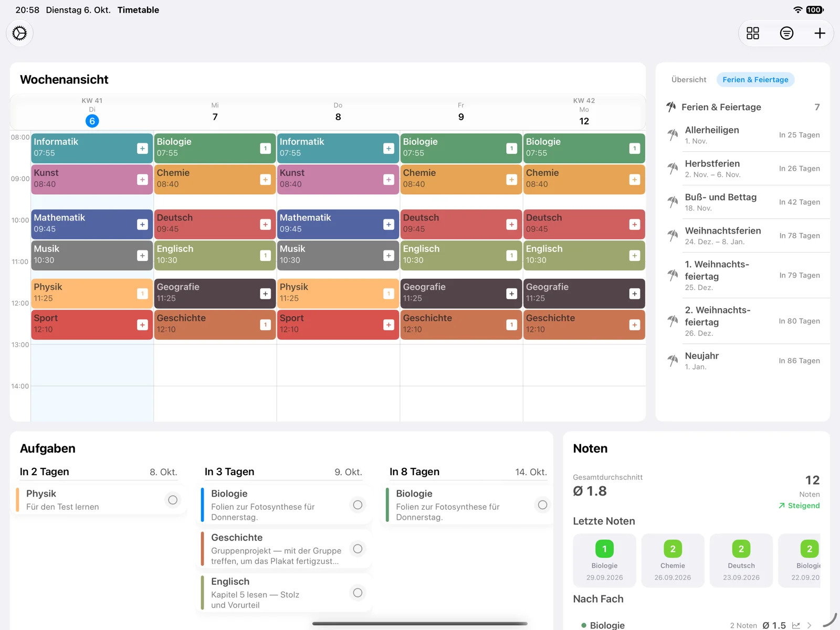Tap plus badge on Friday Geografie lesson
Screen dimensions: 840x630
[x=511, y=294]
